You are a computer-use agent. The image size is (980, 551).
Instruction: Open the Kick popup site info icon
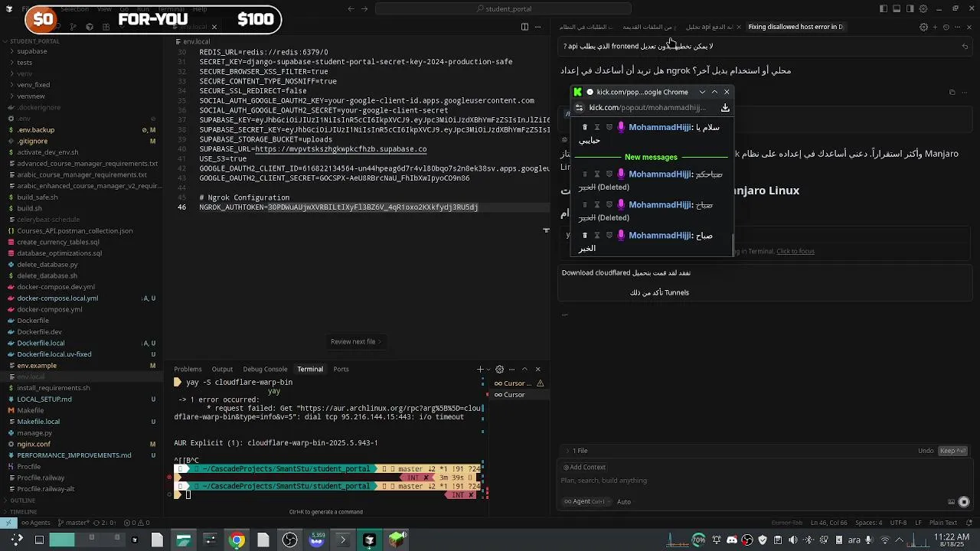point(580,108)
